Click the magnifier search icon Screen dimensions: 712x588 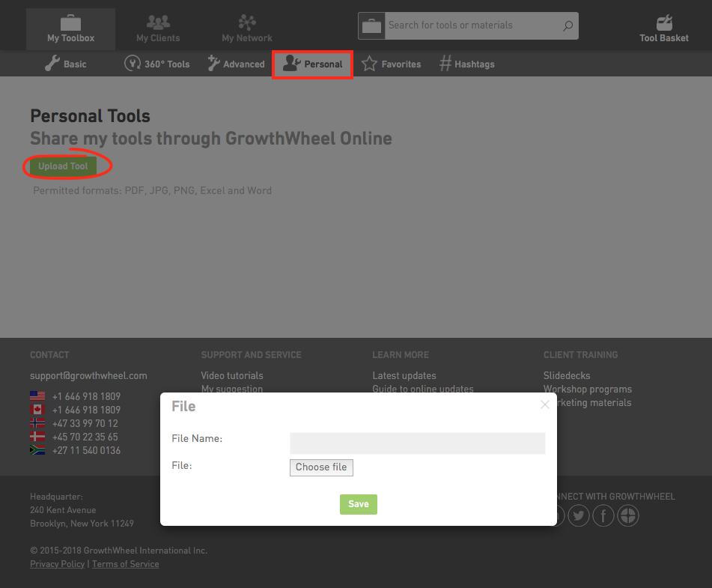tap(568, 26)
